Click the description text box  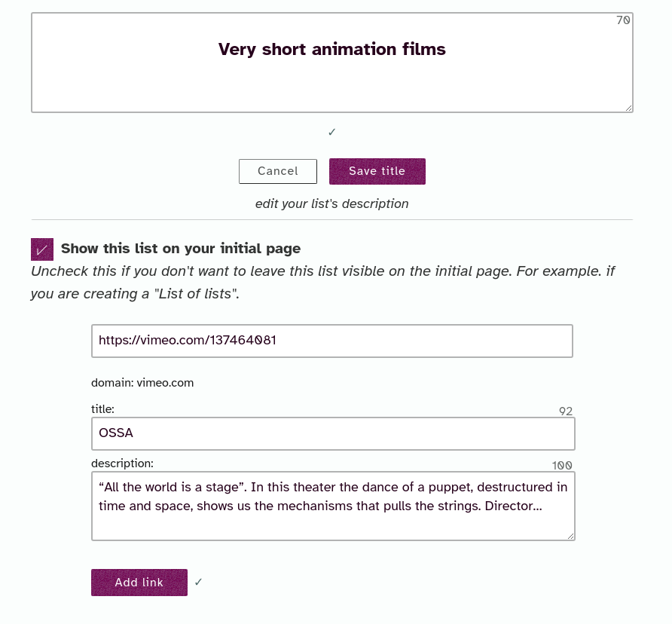click(333, 505)
